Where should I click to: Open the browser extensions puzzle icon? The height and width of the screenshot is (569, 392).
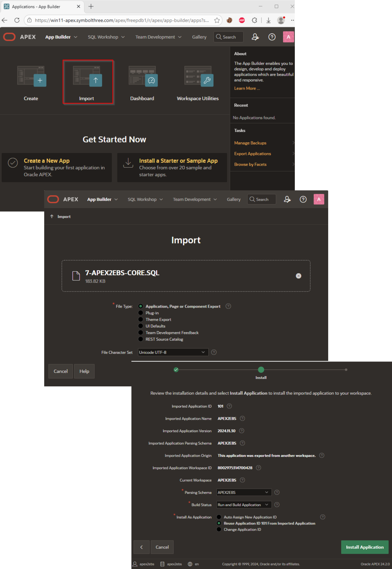tap(254, 20)
